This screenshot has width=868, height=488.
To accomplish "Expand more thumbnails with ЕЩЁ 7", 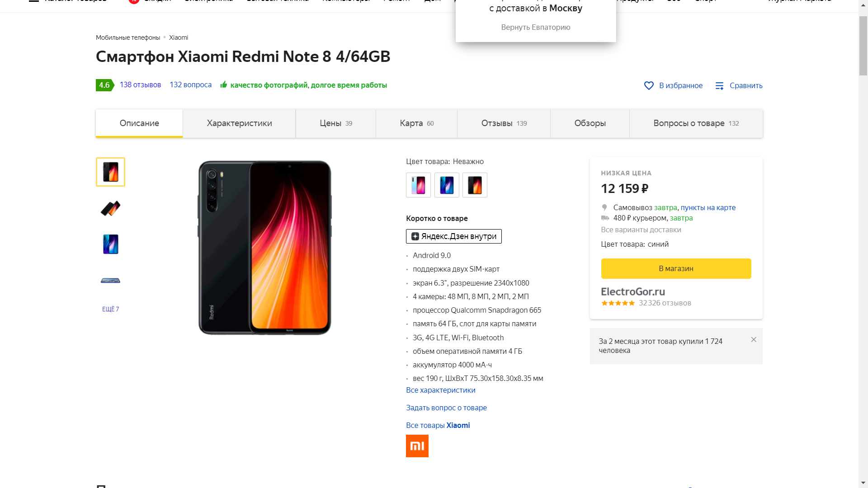I will pos(110,309).
